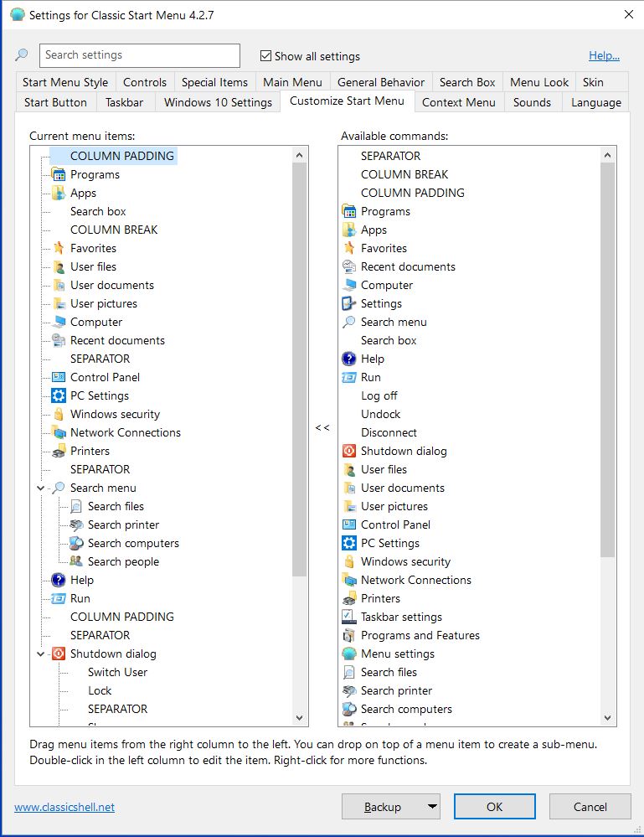The width and height of the screenshot is (644, 837).
Task: Click the Search settings input field
Action: click(140, 55)
